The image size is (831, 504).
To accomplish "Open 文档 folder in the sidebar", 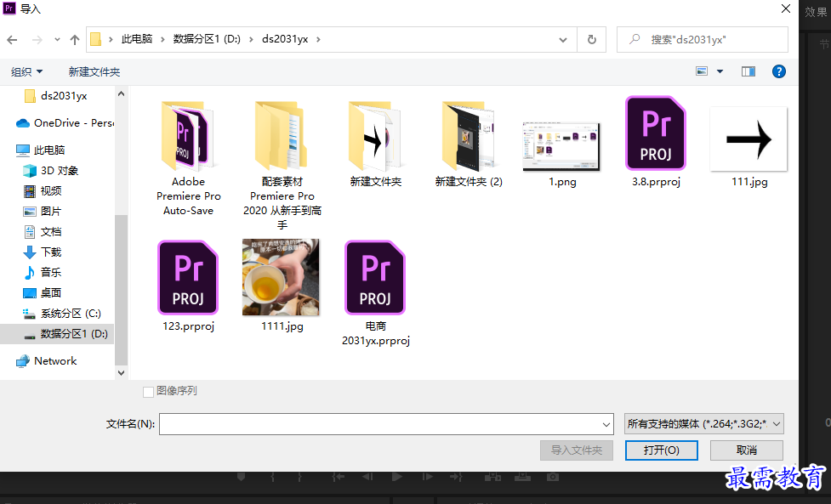I will pos(43,231).
